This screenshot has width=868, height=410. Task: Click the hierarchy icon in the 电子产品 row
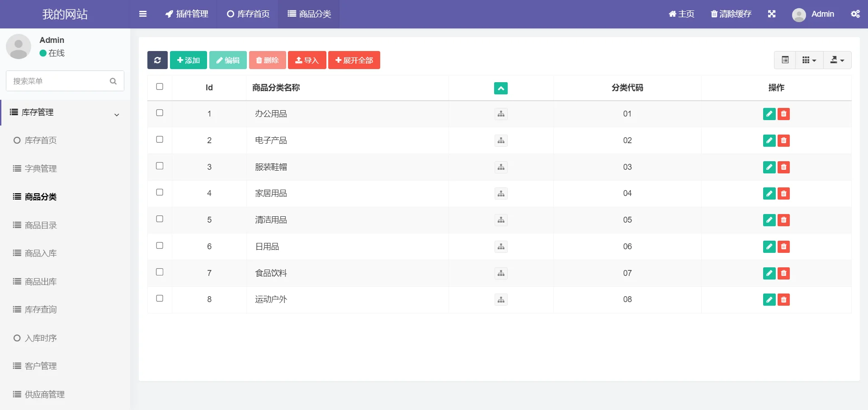(500, 140)
